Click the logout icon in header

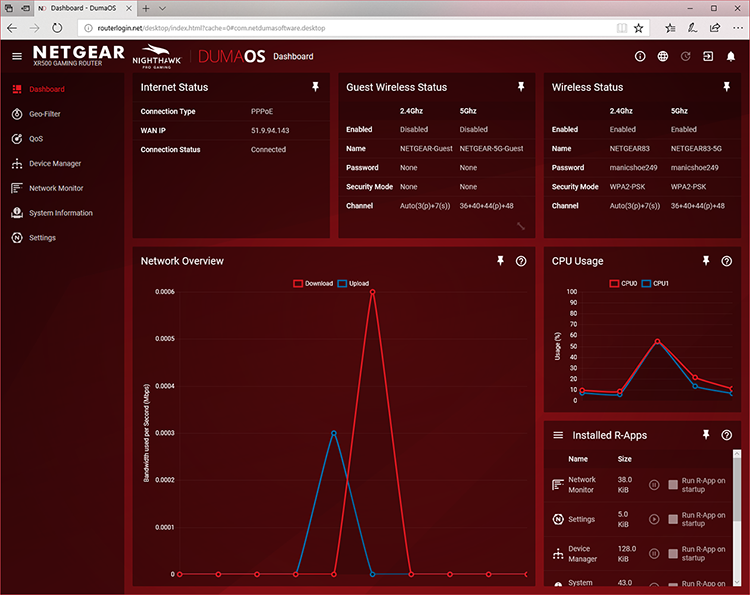coord(708,56)
